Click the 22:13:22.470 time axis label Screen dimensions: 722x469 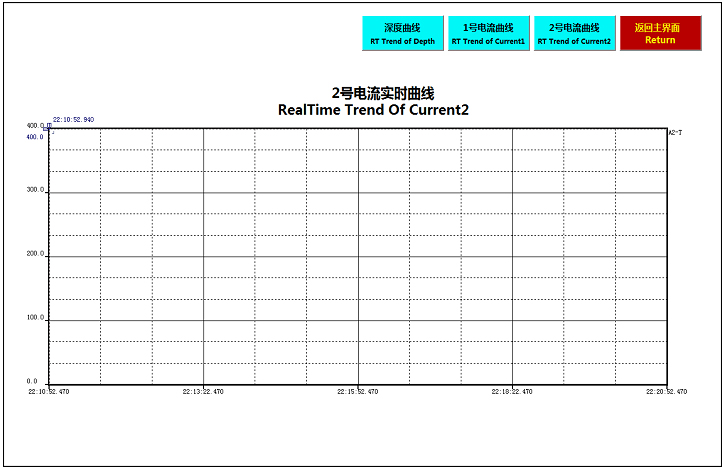[x=203, y=392]
